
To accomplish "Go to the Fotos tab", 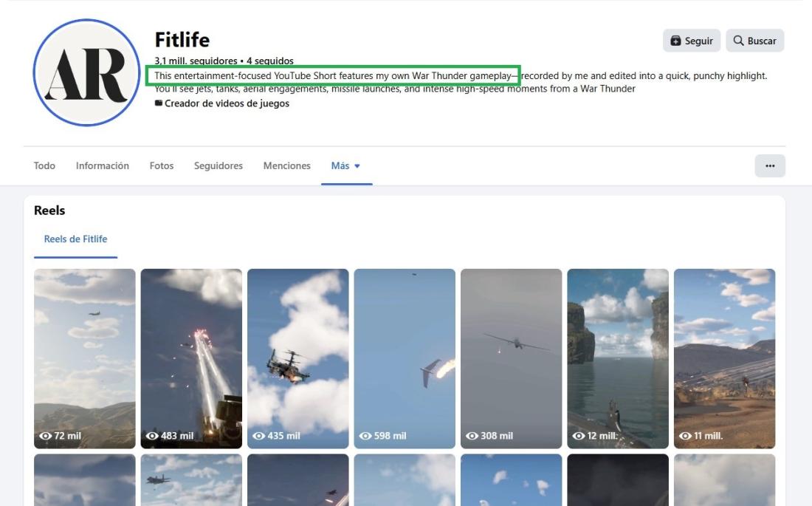I will click(162, 166).
